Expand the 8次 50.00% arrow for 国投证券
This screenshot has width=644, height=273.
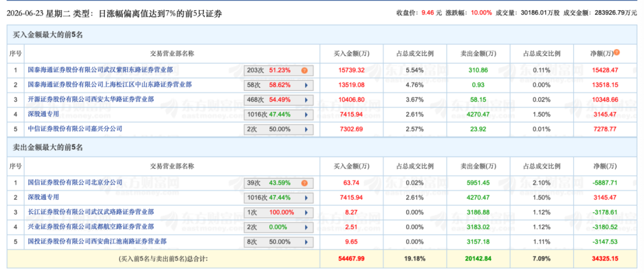pos(306,242)
